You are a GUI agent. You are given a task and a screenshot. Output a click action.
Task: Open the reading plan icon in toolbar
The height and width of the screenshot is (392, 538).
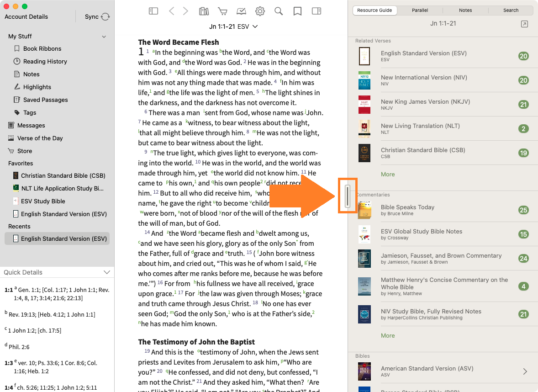(241, 11)
